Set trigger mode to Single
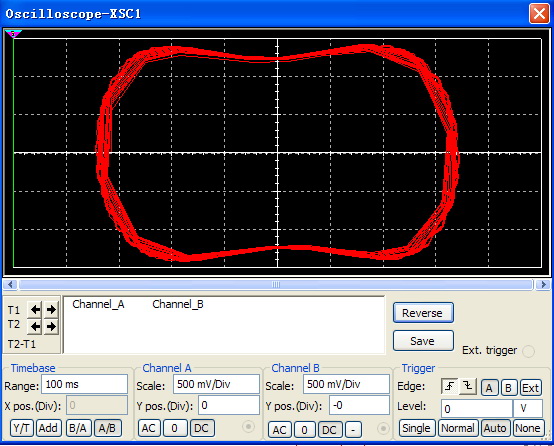The width and height of the screenshot is (554, 446). pos(417,428)
